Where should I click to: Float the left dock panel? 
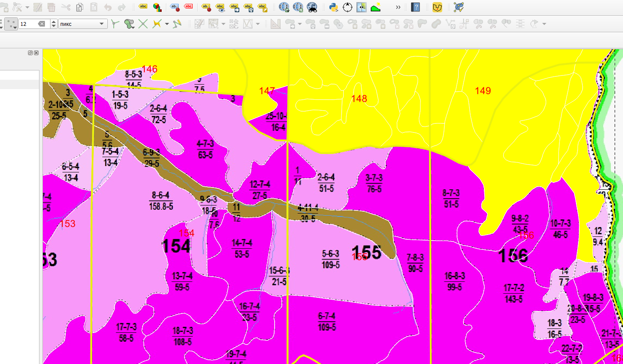[30, 53]
